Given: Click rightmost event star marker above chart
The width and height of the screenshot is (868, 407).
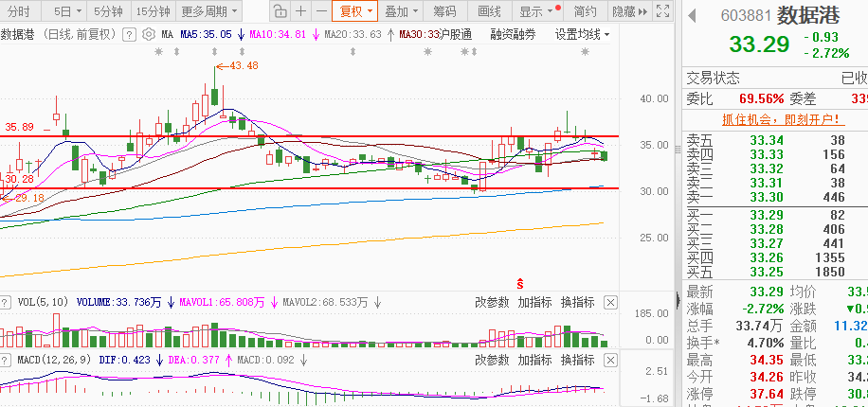Looking at the screenshot, I should click(585, 52).
